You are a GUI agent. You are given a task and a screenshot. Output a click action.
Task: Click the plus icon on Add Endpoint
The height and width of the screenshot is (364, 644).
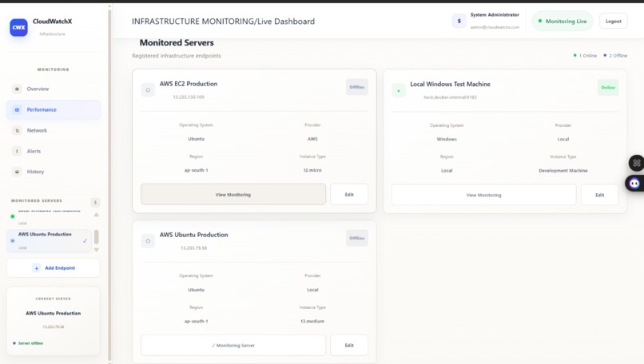(36, 268)
